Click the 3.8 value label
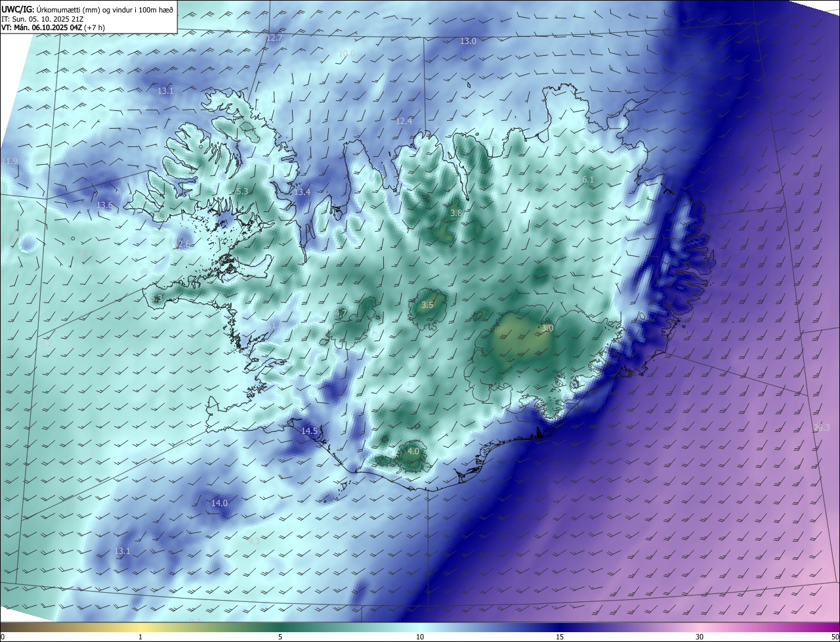840x642 pixels. 456,213
